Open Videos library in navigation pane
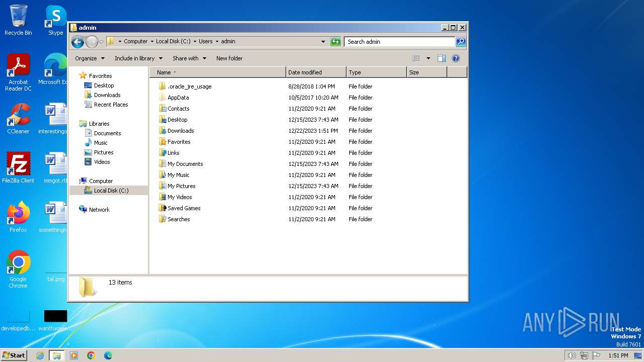 click(102, 162)
